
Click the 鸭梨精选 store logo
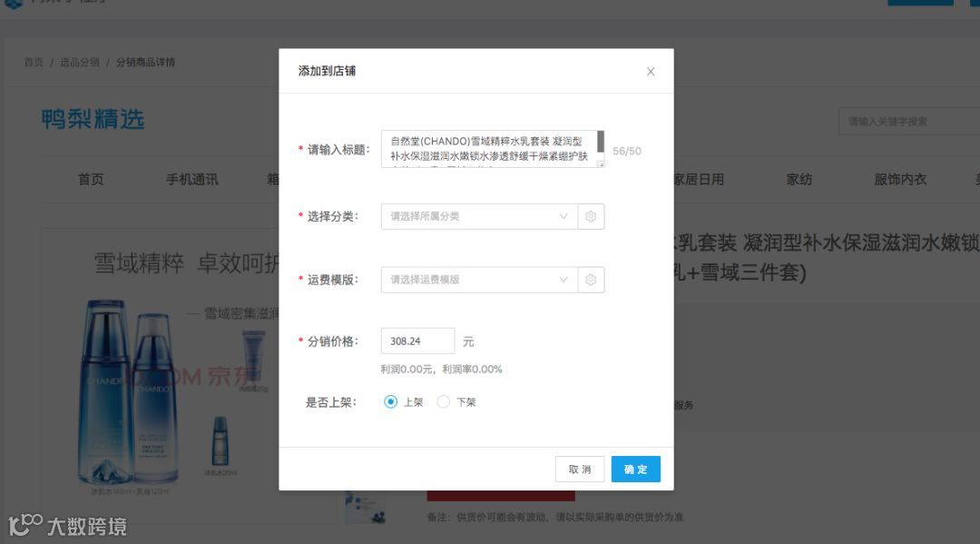click(x=93, y=119)
